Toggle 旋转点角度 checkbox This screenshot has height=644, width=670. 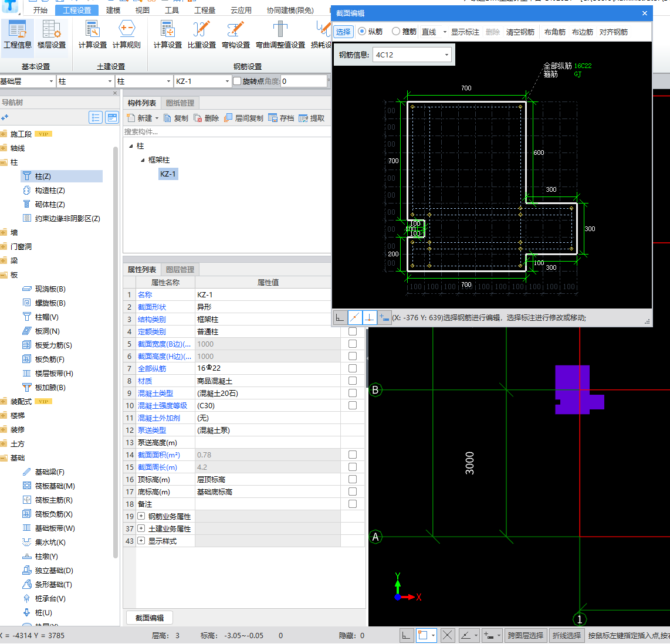pyautogui.click(x=237, y=81)
